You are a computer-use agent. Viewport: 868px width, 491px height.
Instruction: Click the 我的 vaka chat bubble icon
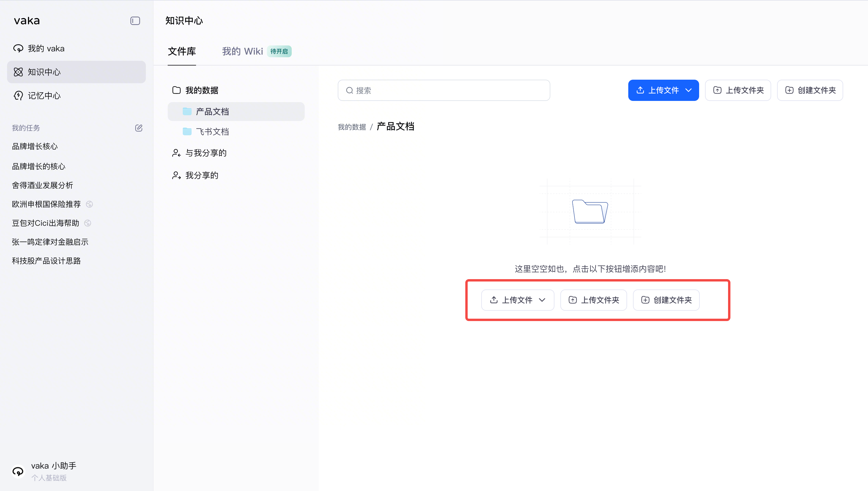click(18, 49)
